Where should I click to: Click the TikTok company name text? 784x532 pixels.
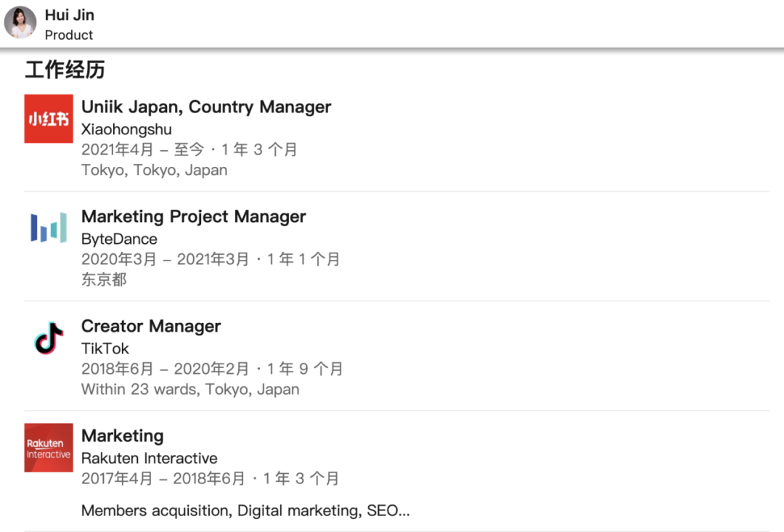tap(105, 348)
